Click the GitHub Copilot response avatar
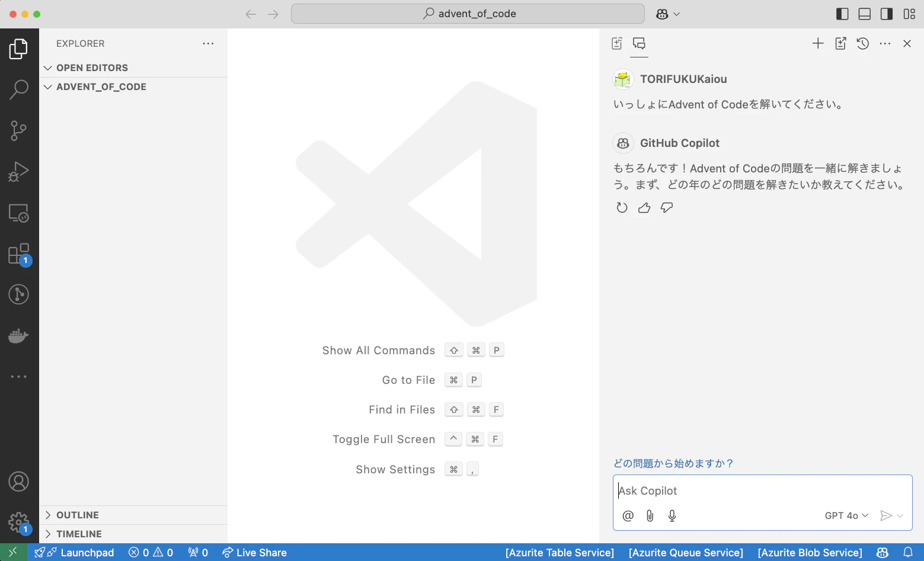Screen dimensions: 924x561 (x=623, y=143)
